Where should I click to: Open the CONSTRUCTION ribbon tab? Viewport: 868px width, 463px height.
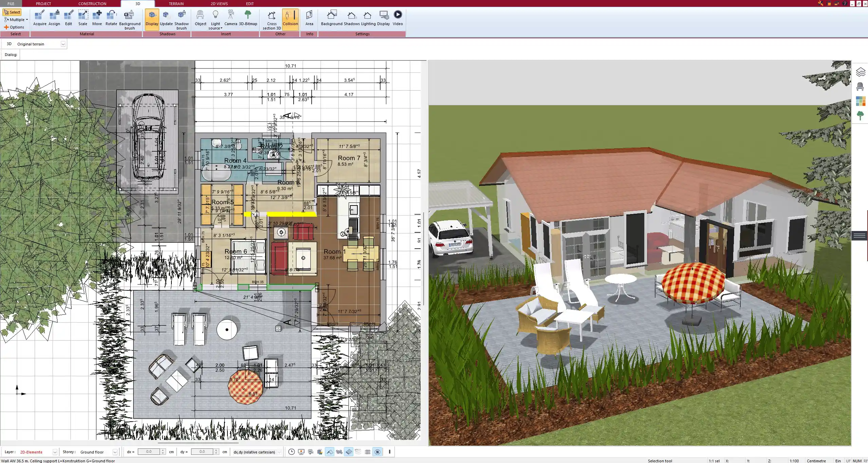[x=92, y=3]
